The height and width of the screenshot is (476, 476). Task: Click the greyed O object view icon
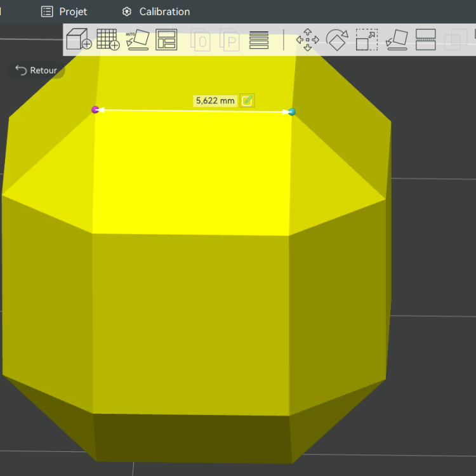click(201, 40)
